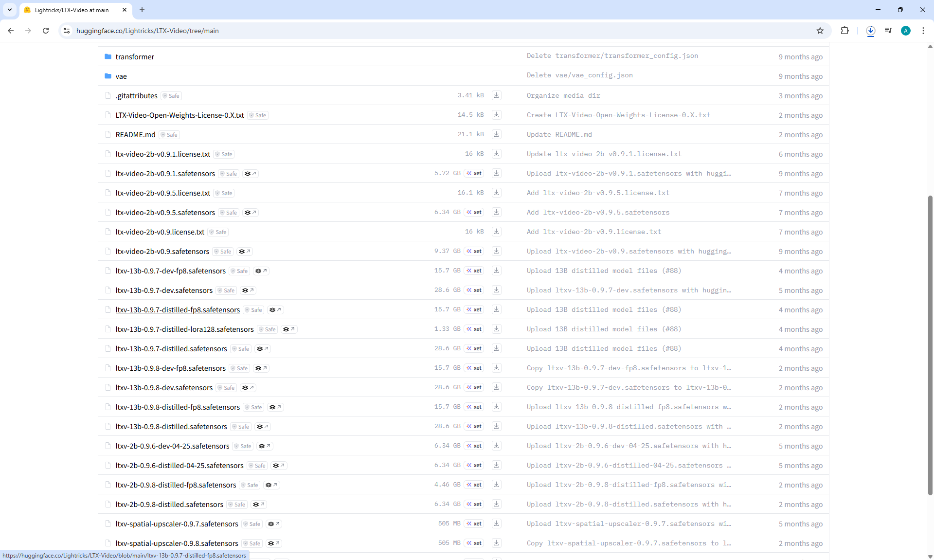Open Chrome extensions puzzle icon
This screenshot has width=934, height=560.
(x=844, y=31)
